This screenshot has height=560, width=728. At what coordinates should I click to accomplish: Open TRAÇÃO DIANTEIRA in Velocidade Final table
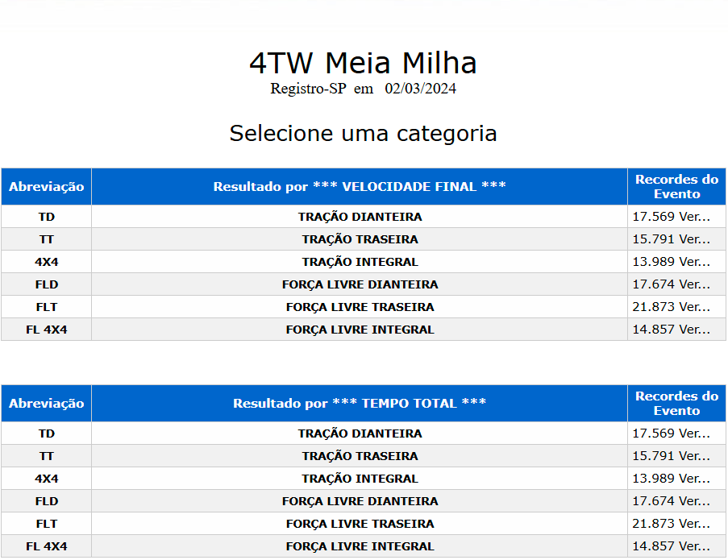click(x=360, y=217)
